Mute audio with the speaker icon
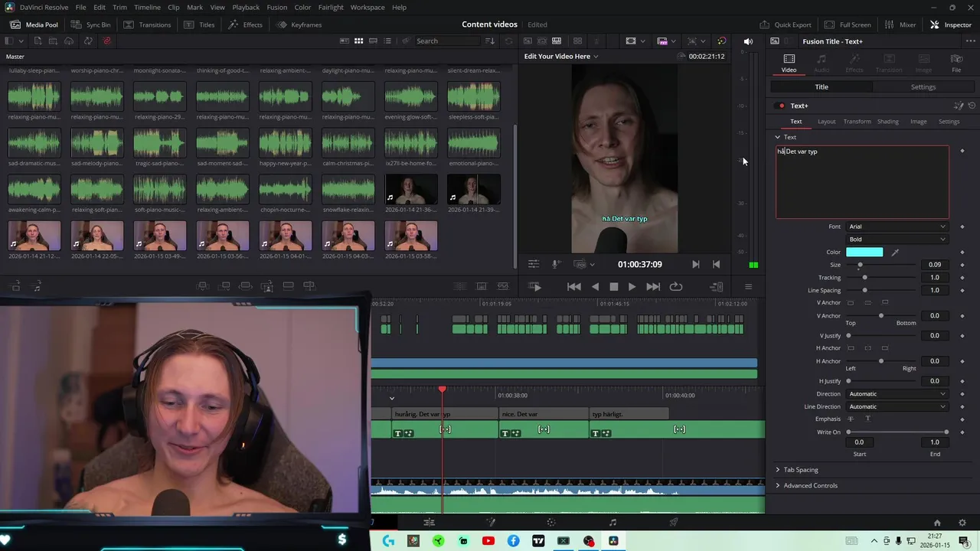Image resolution: width=980 pixels, height=551 pixels. click(x=748, y=41)
